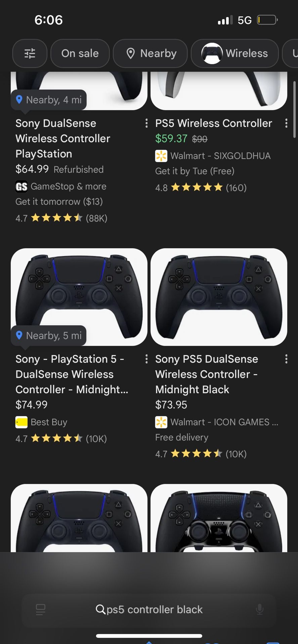Toggle the On sale filter chip

[x=80, y=53]
